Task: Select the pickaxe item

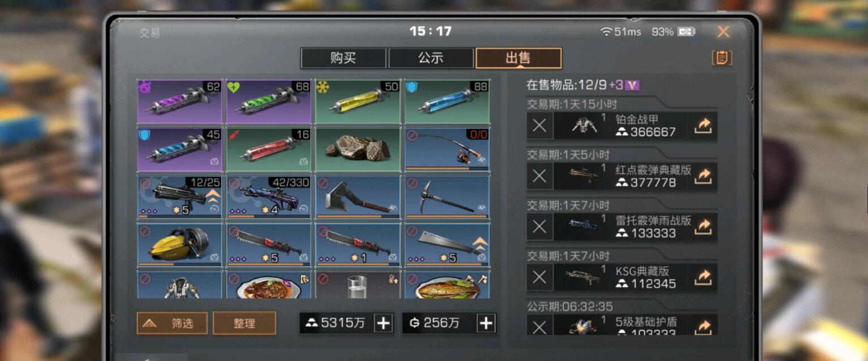Action: (x=447, y=197)
